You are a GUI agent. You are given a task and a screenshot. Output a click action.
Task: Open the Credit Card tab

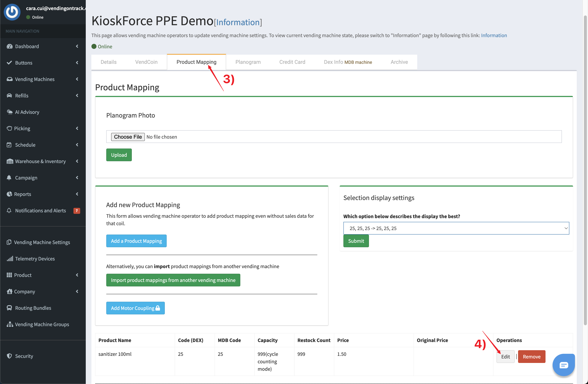pyautogui.click(x=292, y=62)
